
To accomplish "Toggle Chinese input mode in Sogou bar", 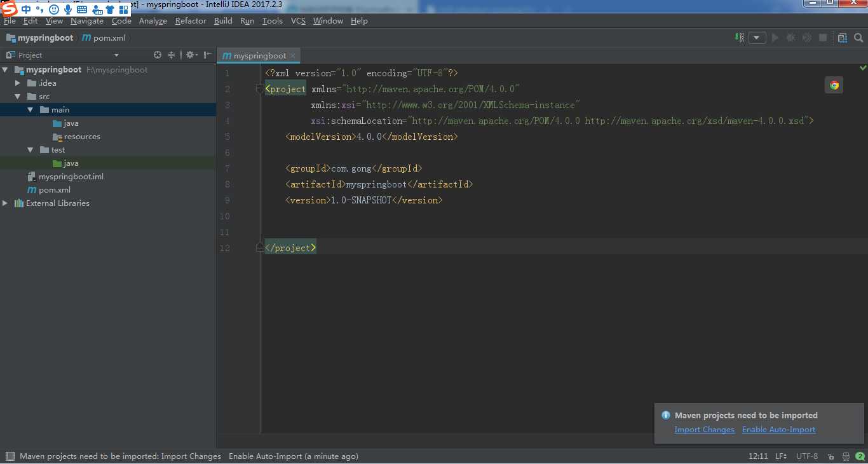I will (26, 9).
